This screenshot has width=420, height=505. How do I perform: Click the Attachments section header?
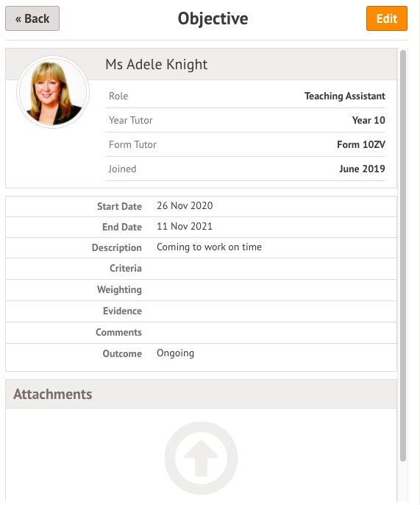click(201, 394)
